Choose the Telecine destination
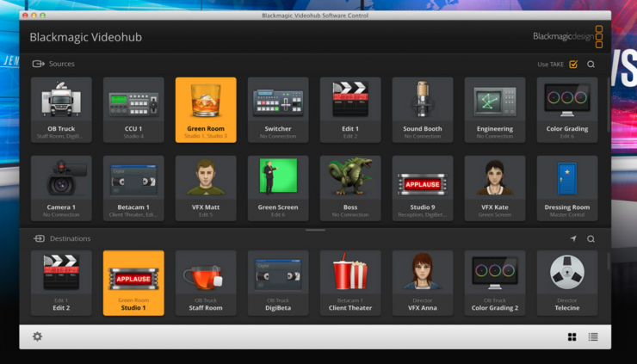 point(567,283)
